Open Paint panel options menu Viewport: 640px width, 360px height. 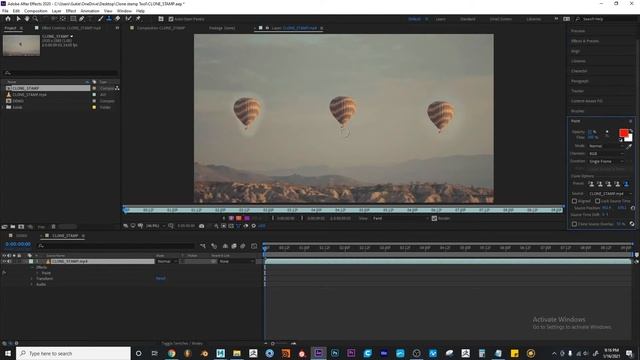point(631,121)
